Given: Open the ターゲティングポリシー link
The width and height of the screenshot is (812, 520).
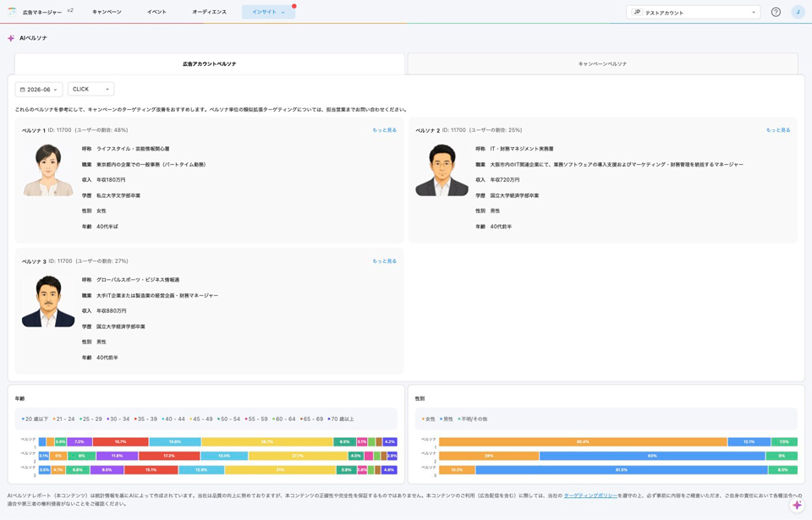Looking at the screenshot, I should 590,495.
